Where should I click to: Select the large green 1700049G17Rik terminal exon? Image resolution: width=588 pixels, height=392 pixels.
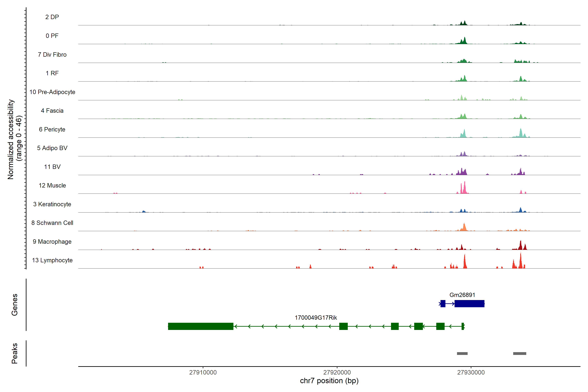pyautogui.click(x=201, y=326)
